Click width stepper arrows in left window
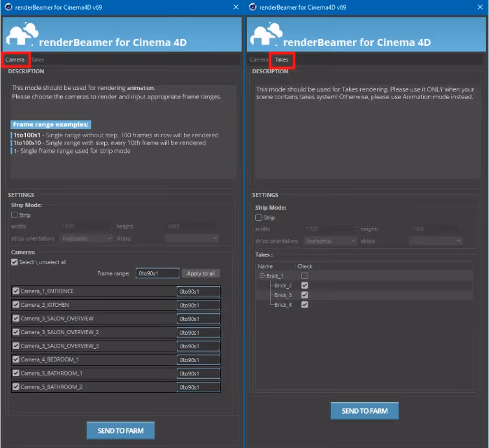 (x=111, y=227)
